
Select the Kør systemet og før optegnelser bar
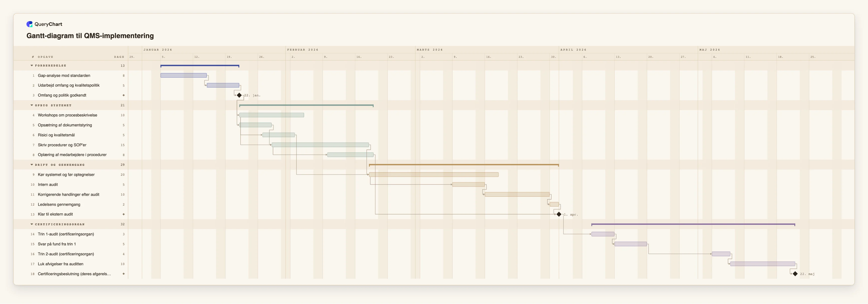pos(434,174)
